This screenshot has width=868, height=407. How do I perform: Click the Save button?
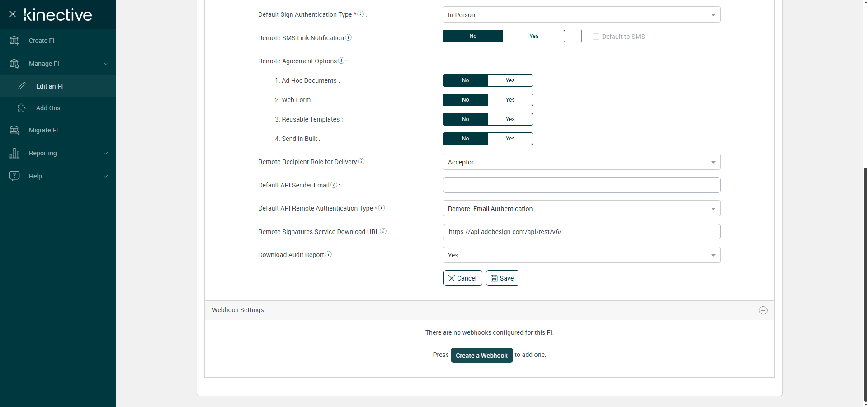point(503,278)
